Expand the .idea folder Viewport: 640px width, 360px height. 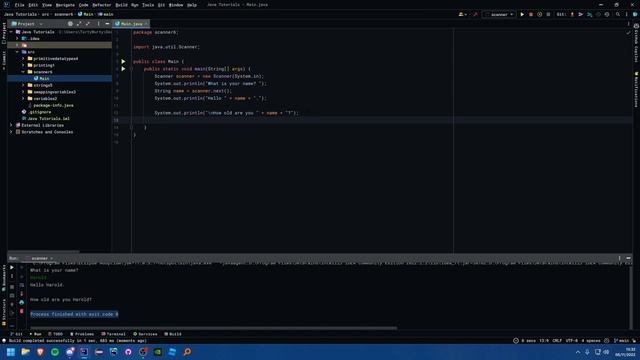tap(17, 38)
